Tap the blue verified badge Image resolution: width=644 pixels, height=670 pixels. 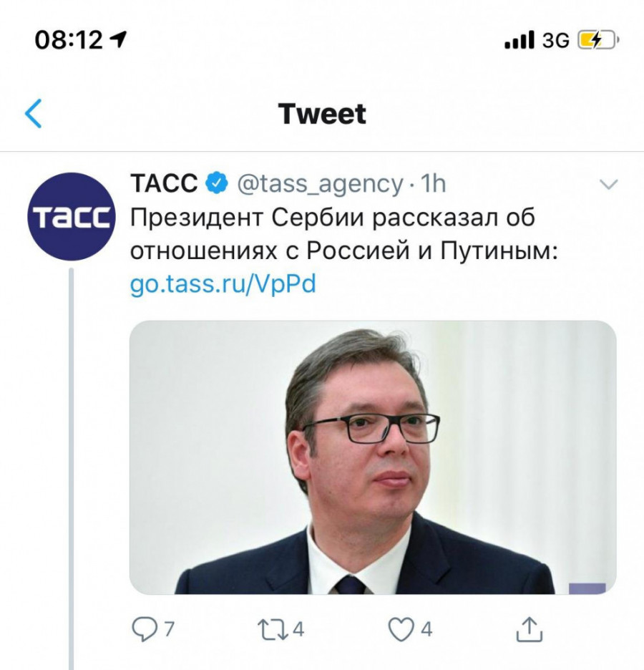(215, 184)
